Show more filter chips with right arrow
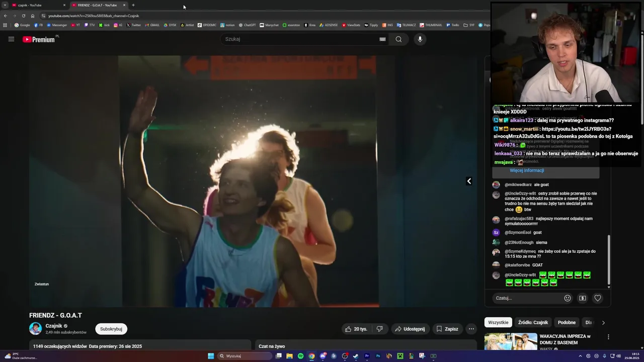 [603, 323]
